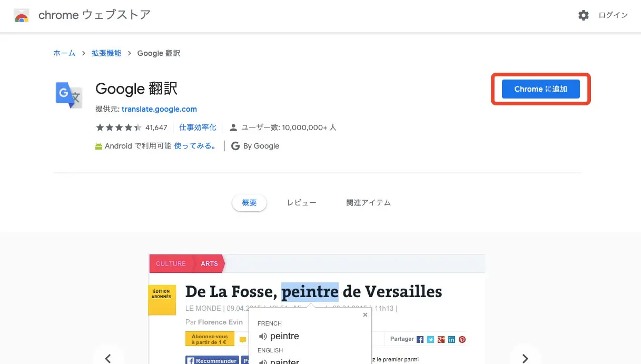Click the extension preview screenshot image
The width and height of the screenshot is (641, 364).
pyautogui.click(x=317, y=309)
